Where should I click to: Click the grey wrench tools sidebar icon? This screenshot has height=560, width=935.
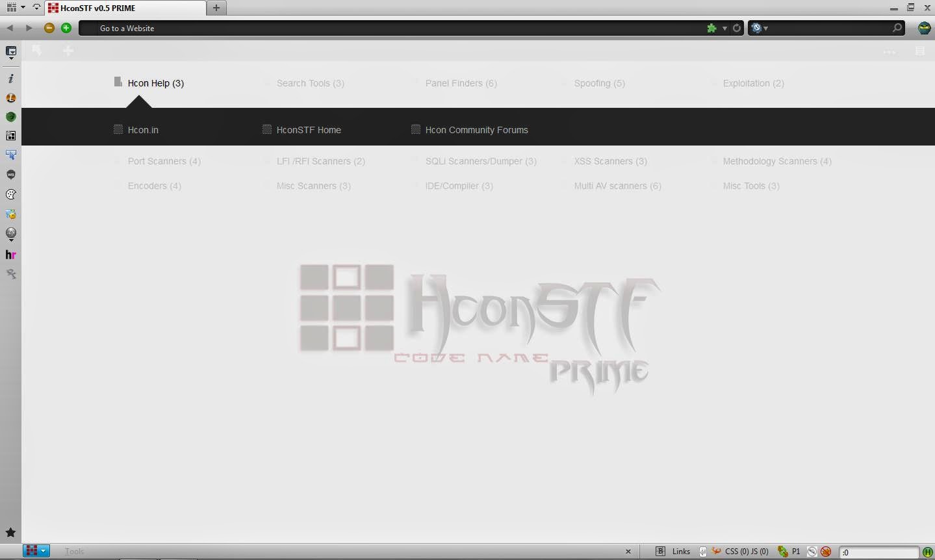[11, 274]
